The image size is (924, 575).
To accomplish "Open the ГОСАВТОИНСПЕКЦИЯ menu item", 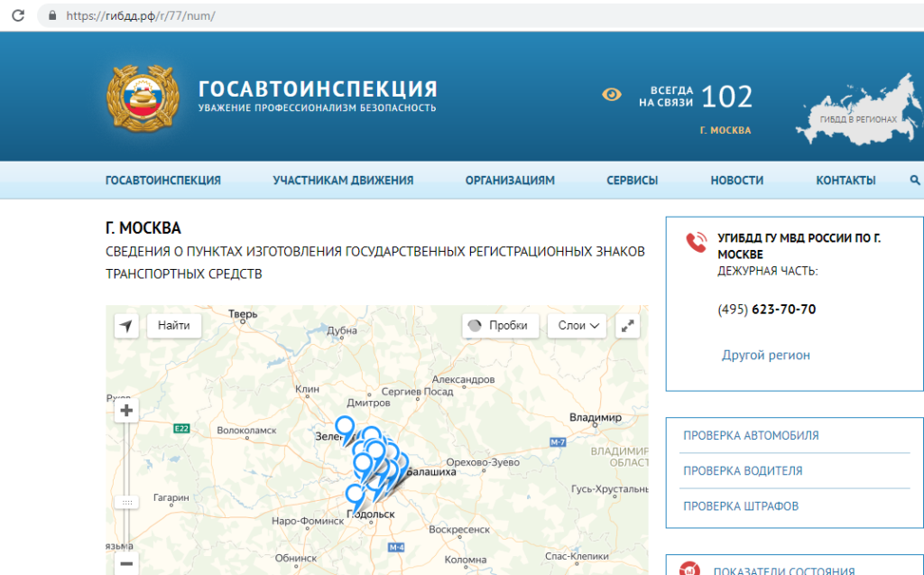I will point(163,181).
